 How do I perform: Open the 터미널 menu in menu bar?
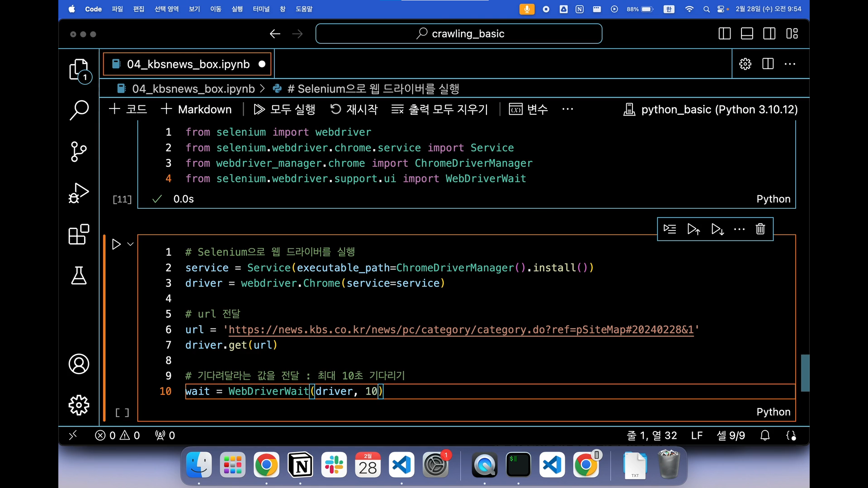click(261, 9)
